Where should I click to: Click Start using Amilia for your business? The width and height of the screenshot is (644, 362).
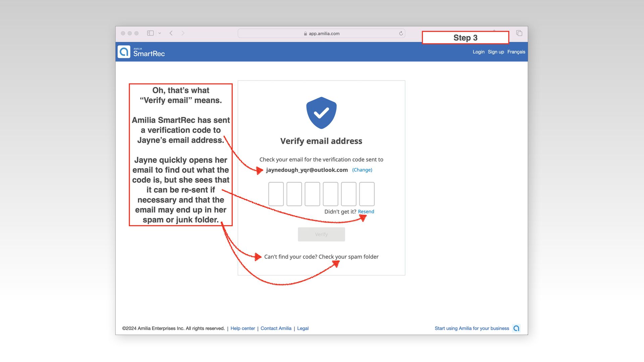point(472,328)
